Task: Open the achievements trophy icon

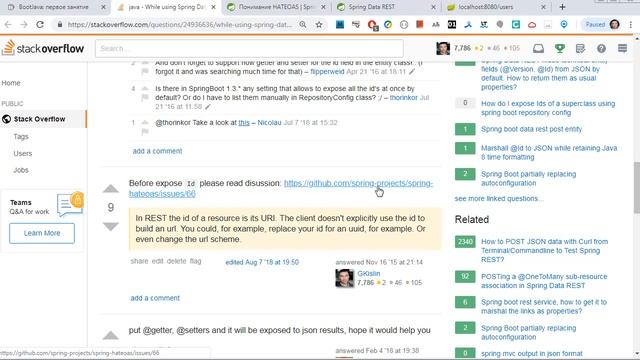Action: (560, 49)
